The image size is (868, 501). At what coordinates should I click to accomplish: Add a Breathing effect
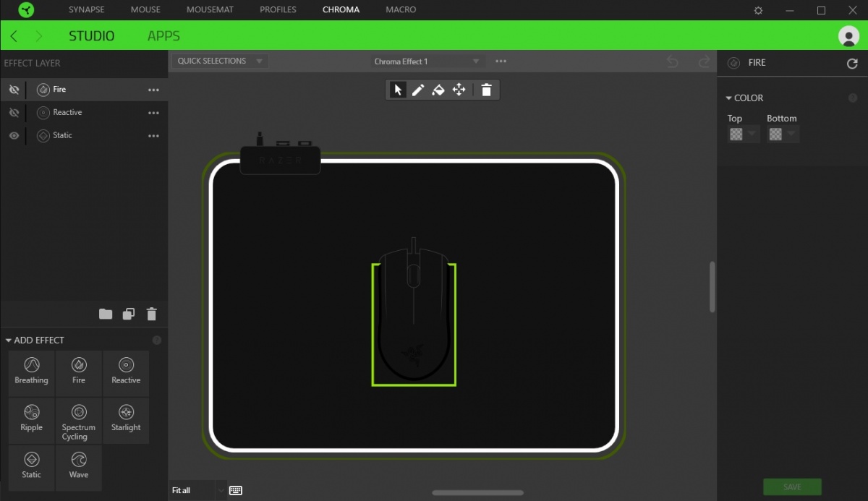[31, 373]
